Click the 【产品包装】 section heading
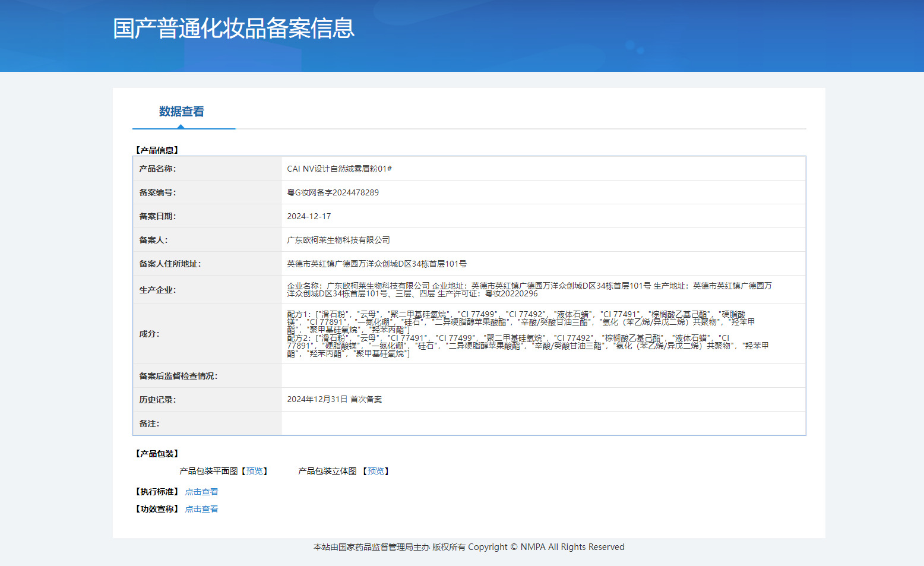The height and width of the screenshot is (566, 924). (157, 454)
